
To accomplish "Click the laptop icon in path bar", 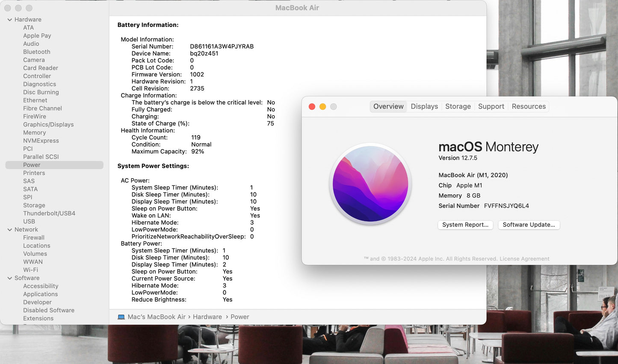I will (x=121, y=317).
